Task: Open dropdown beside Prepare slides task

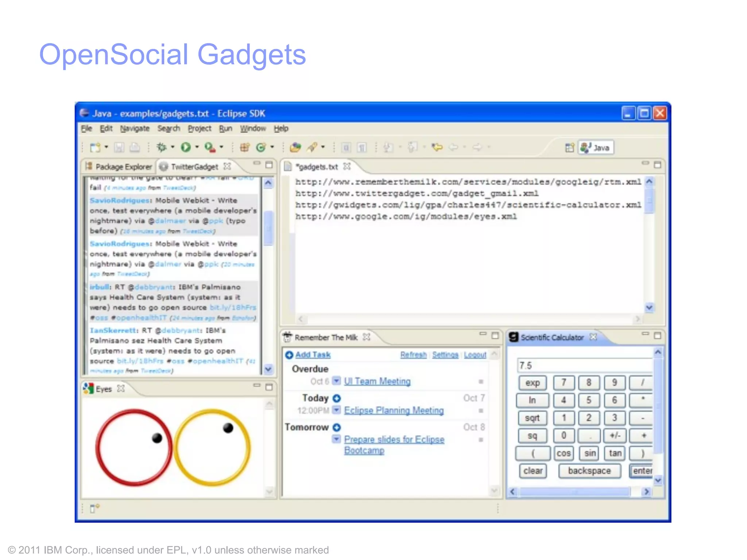Action: tap(337, 439)
